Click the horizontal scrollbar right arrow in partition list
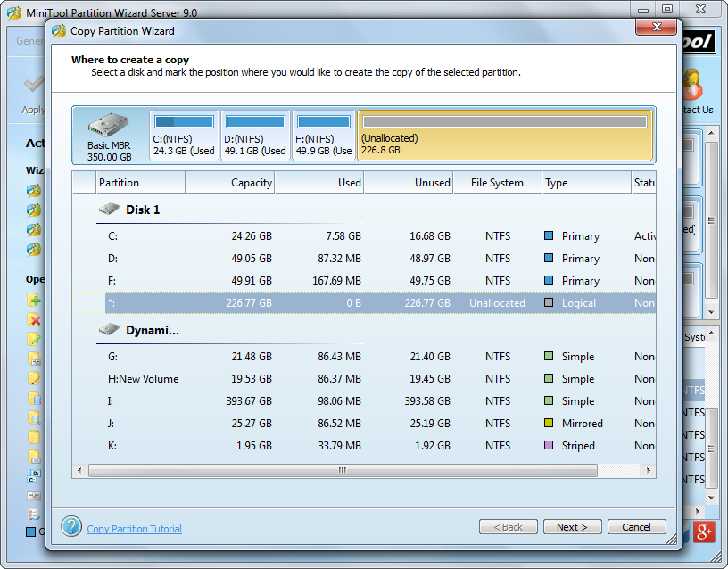The width and height of the screenshot is (728, 569). [x=648, y=471]
